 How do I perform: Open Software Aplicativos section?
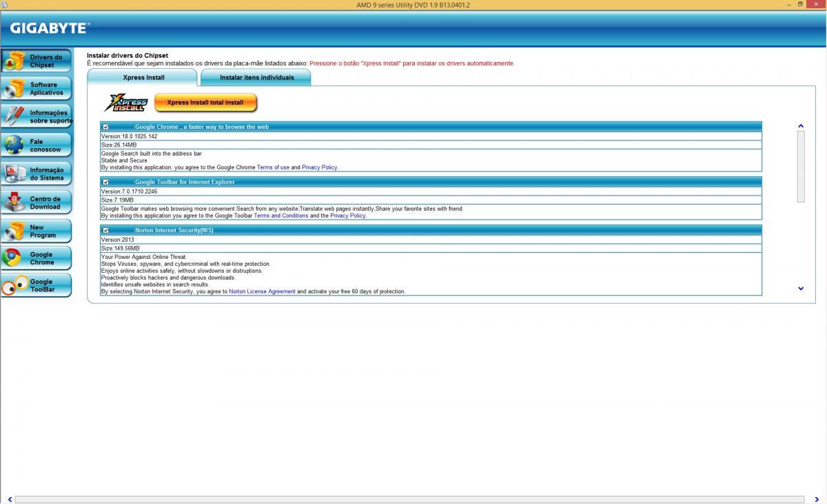(x=37, y=89)
